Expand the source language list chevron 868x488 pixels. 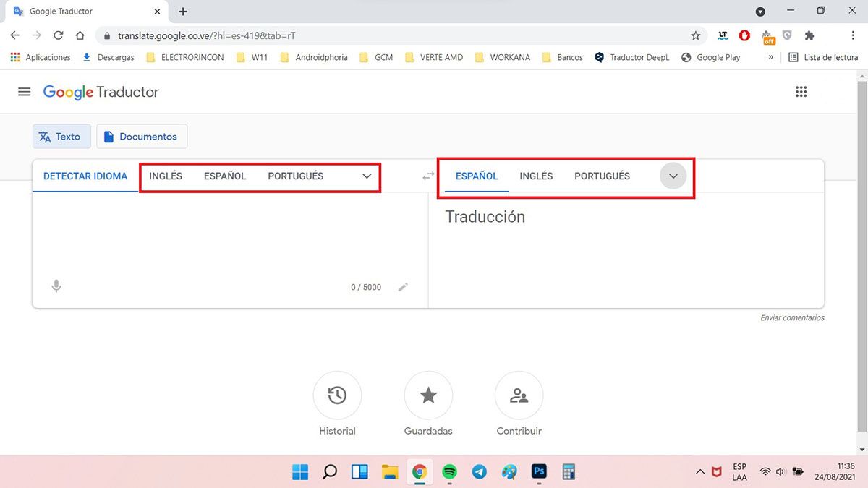367,176
